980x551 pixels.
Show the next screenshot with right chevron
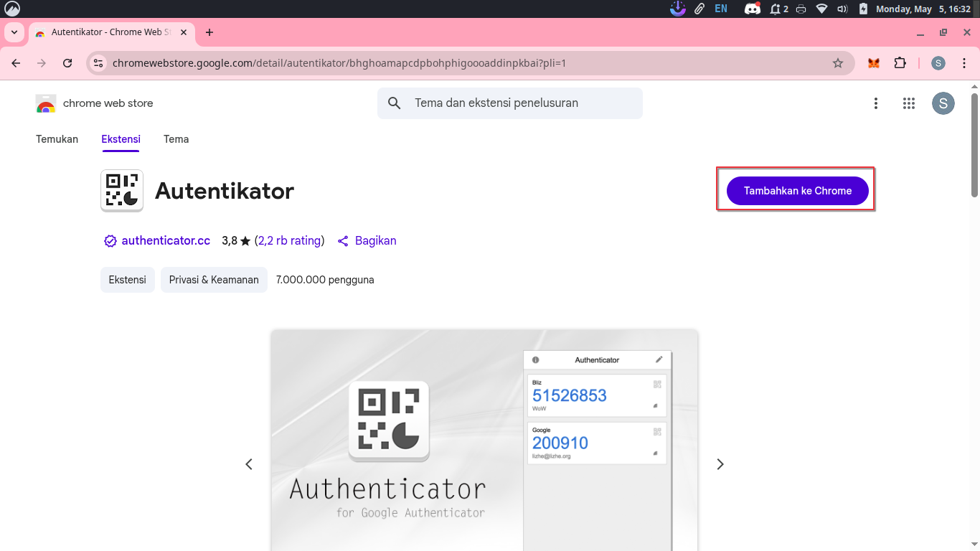(720, 464)
